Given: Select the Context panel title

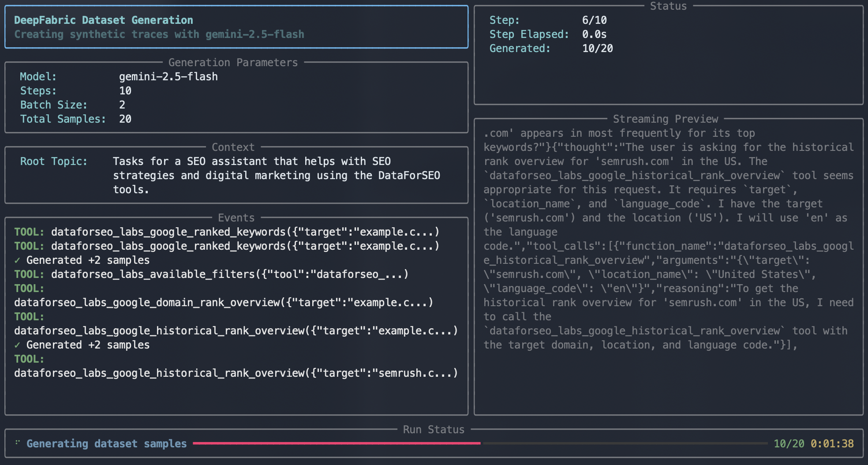Looking at the screenshot, I should (233, 146).
